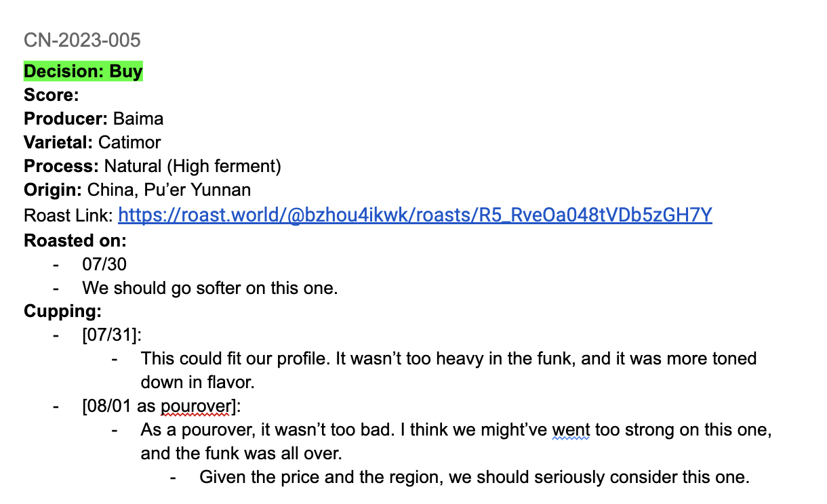Click the Roast Link label

[x=68, y=215]
